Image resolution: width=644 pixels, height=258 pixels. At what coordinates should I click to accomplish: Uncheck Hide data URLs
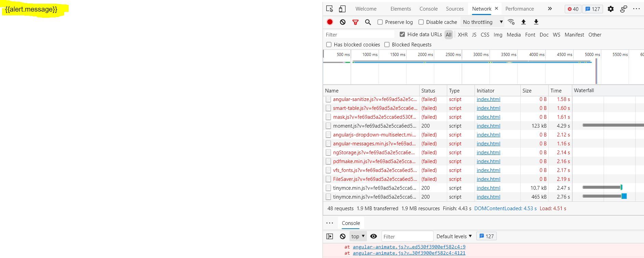pos(402,34)
